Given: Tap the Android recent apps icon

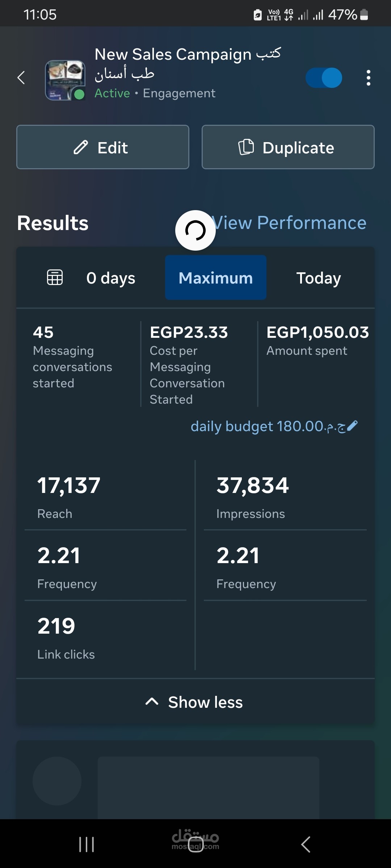Looking at the screenshot, I should (87, 844).
